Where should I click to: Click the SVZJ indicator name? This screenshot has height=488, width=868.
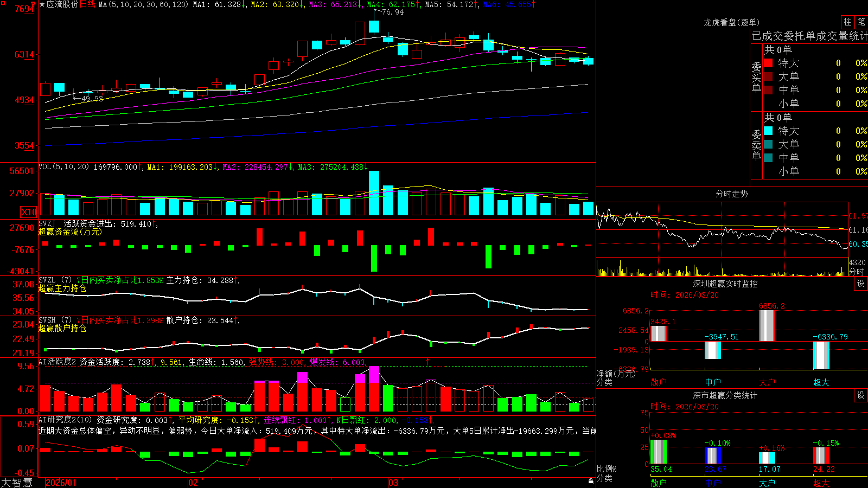(47, 223)
